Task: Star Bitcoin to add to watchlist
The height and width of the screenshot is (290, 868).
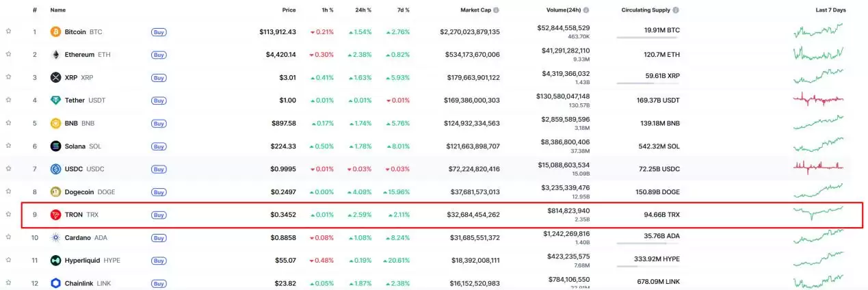Action: pyautogui.click(x=9, y=31)
